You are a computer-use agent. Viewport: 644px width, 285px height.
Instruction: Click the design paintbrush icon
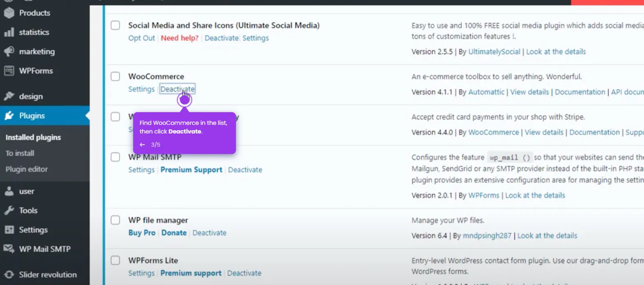click(9, 96)
